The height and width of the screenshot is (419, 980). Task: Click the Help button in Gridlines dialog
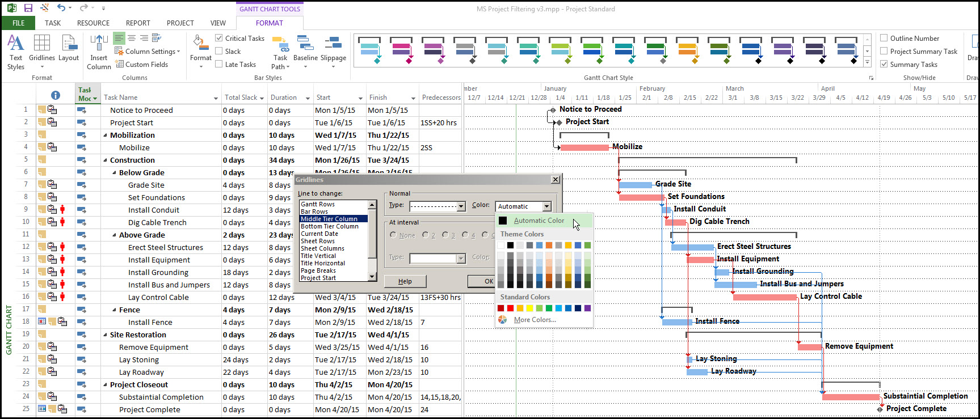pos(405,281)
